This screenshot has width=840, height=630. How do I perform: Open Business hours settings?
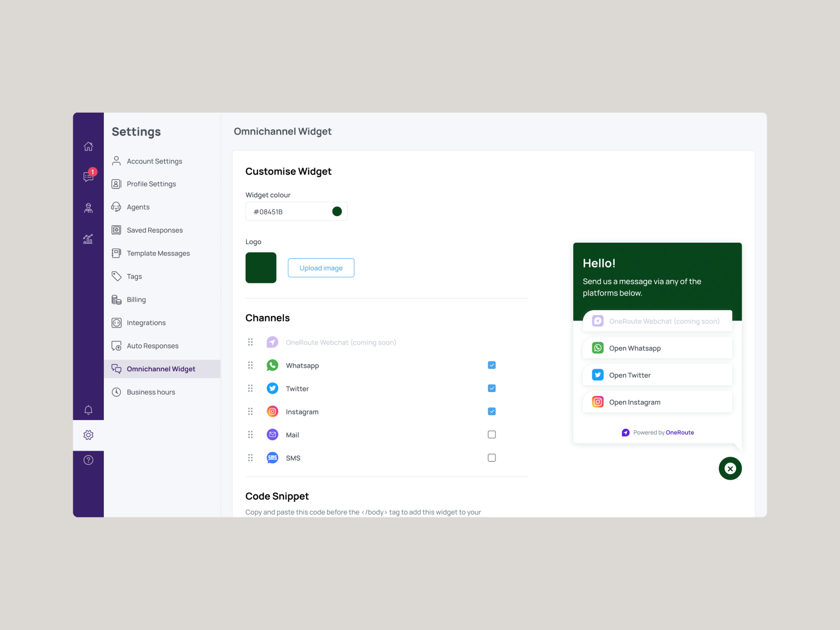162,392
